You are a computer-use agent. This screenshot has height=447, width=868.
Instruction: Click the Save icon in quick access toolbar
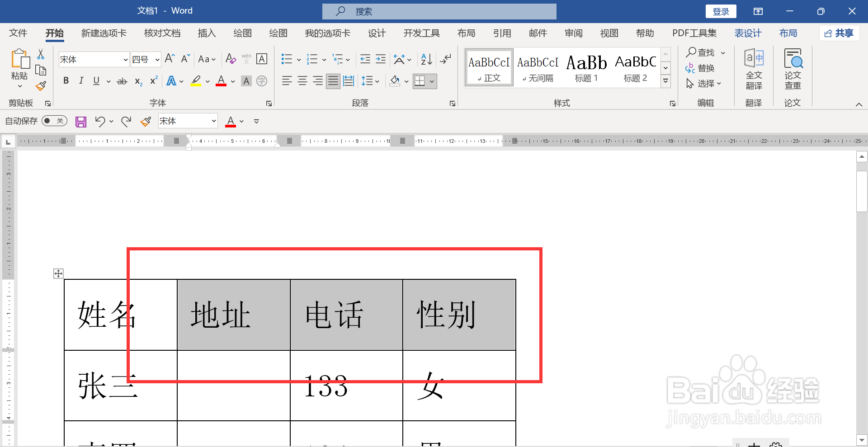pyautogui.click(x=81, y=121)
